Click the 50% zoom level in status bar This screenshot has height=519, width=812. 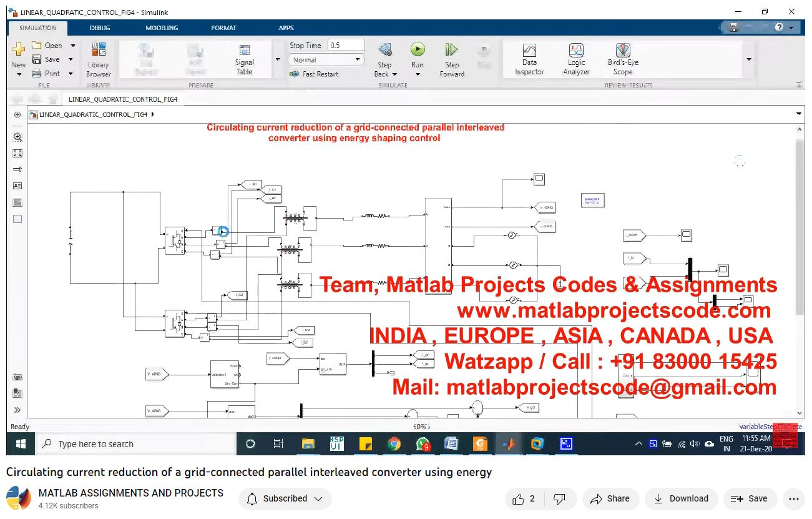(x=421, y=427)
